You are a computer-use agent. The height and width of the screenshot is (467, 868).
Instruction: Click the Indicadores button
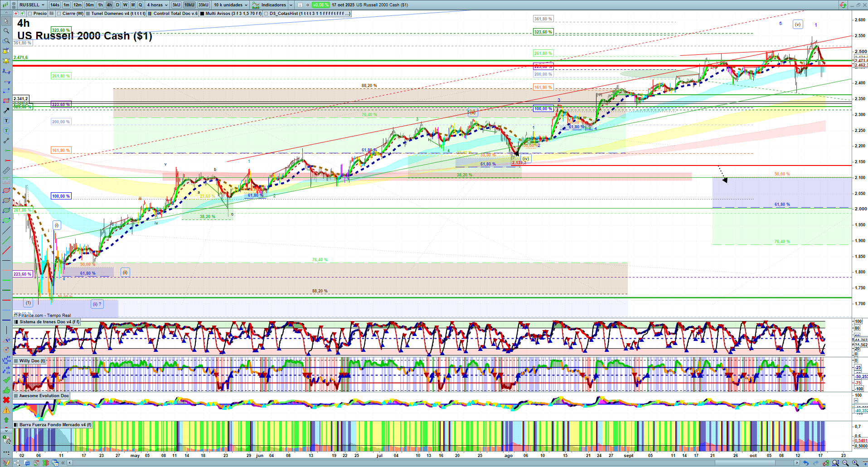(x=273, y=5)
